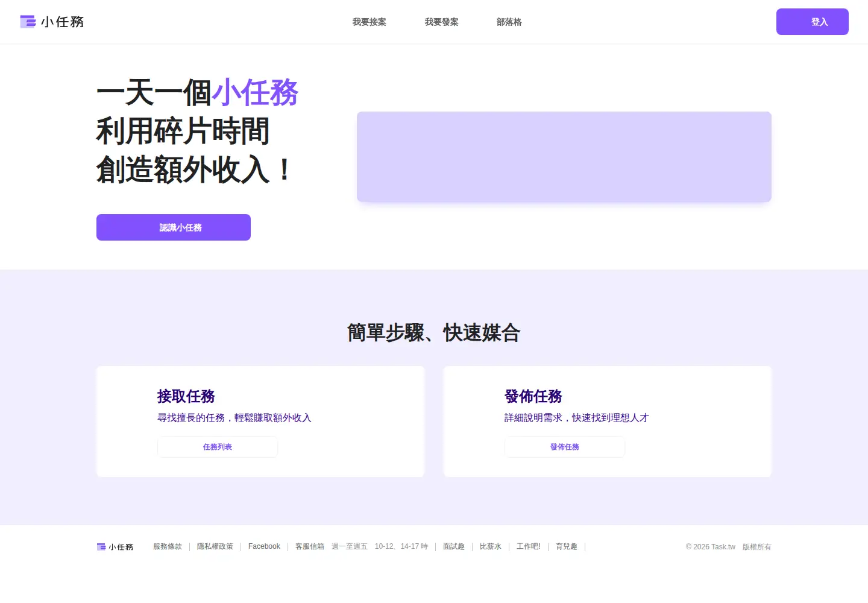
Task: Click the 接取任務 card heading
Action: pyautogui.click(x=186, y=396)
